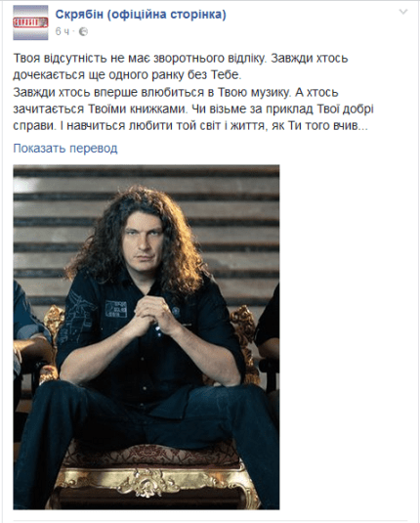Click the man's face in the photo
Image resolution: width=420 pixels, height=523 pixels.
pos(143,243)
